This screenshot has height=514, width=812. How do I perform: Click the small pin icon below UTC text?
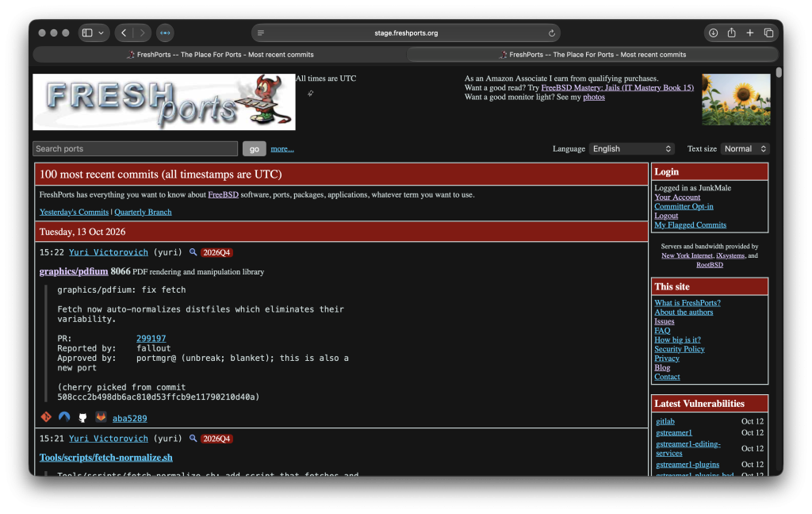pyautogui.click(x=310, y=94)
